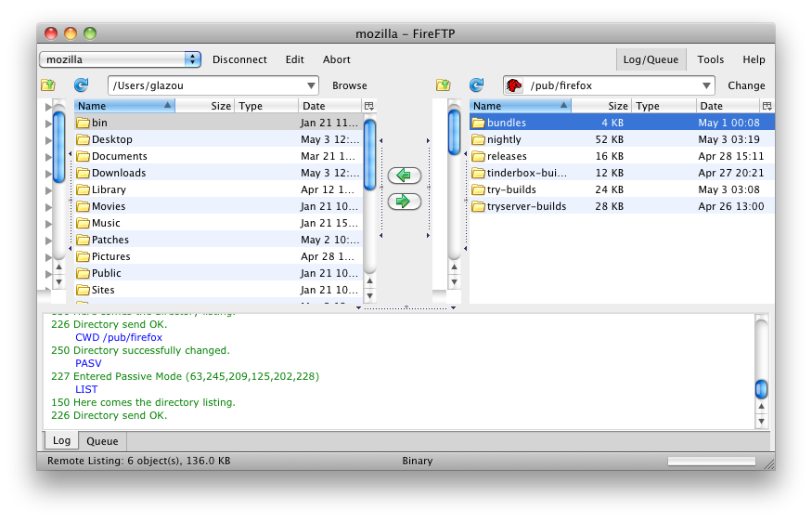The image size is (812, 521).
Task: Click the Remote Listing status bar text
Action: (x=138, y=461)
